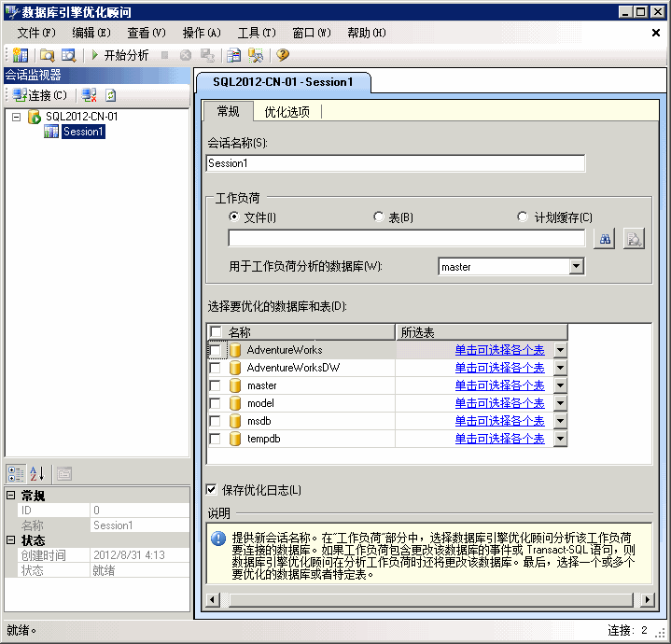This screenshot has height=644, width=671.
Task: Collapse the SQL2012-CN-01 tree node
Action: click(16, 117)
